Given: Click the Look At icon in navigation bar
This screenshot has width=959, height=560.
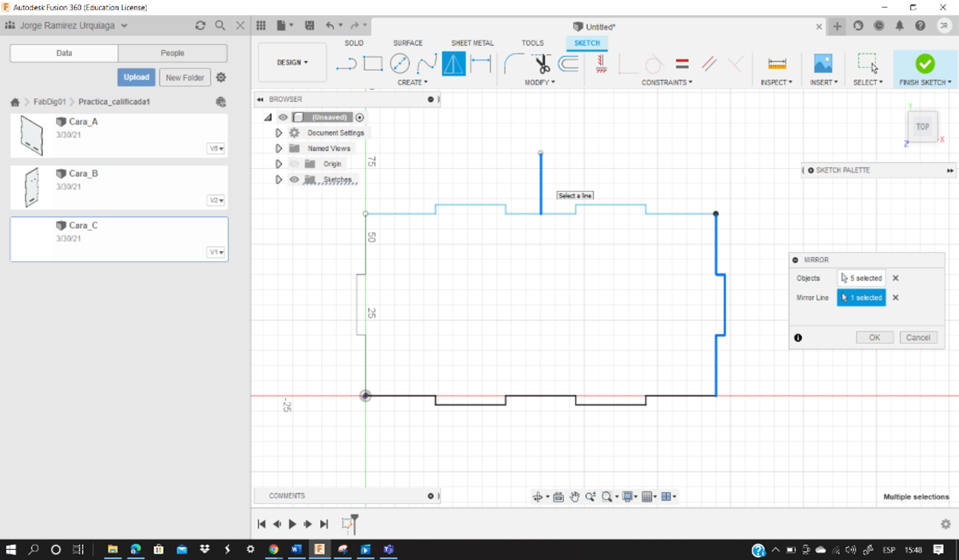Looking at the screenshot, I should 558,497.
